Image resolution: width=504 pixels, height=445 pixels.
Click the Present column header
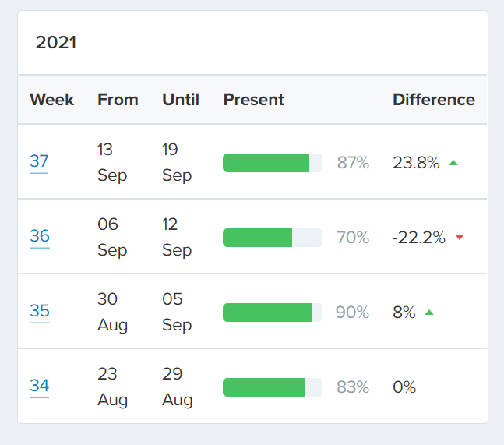[x=254, y=100]
